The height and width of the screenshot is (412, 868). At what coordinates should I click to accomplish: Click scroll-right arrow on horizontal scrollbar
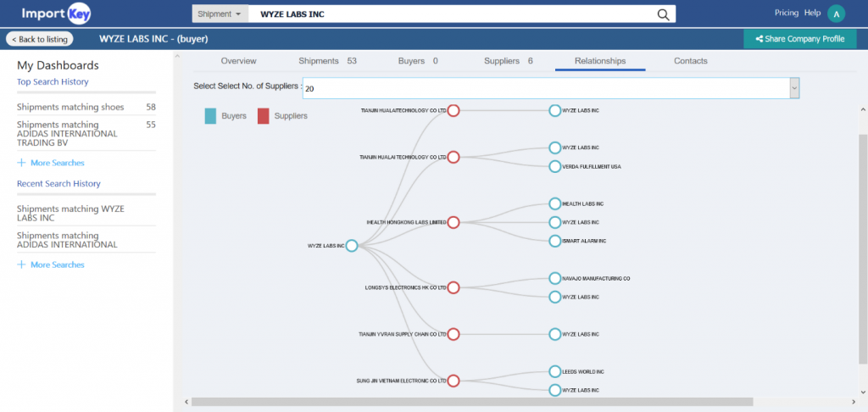[x=854, y=402]
